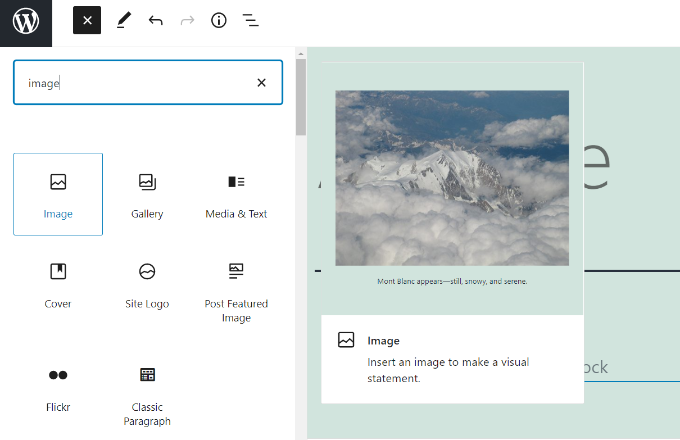Select the Edit pencil tool
The image size is (680, 440).
pos(123,21)
